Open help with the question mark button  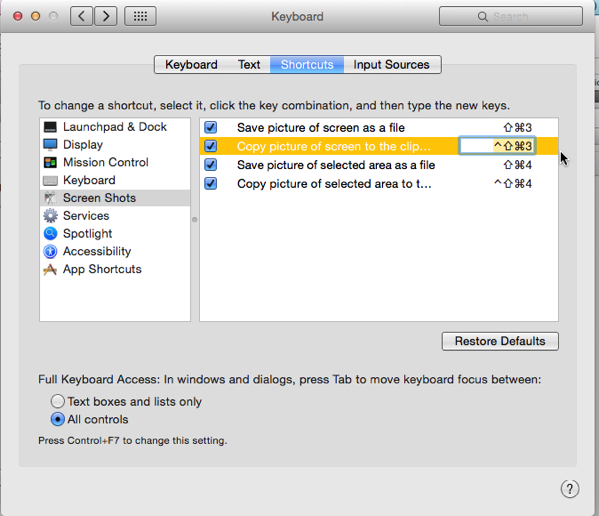pos(570,489)
